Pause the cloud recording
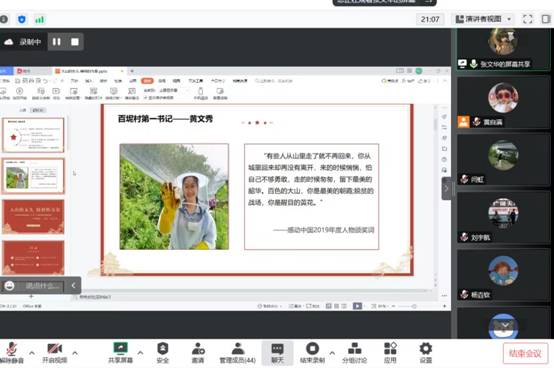Image resolution: width=554 pixels, height=368 pixels. click(57, 42)
